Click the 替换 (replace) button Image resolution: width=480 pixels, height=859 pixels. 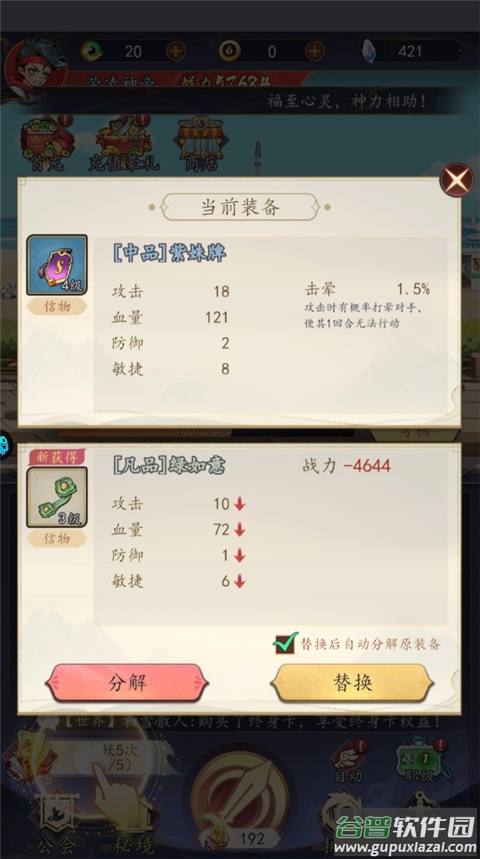coord(352,683)
